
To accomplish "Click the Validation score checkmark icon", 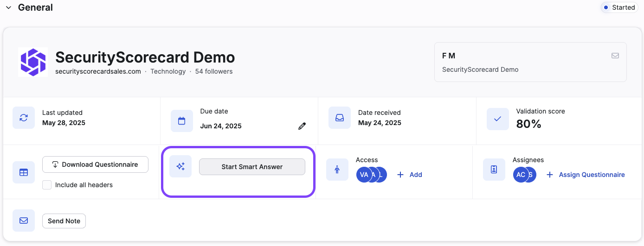I will point(498,119).
